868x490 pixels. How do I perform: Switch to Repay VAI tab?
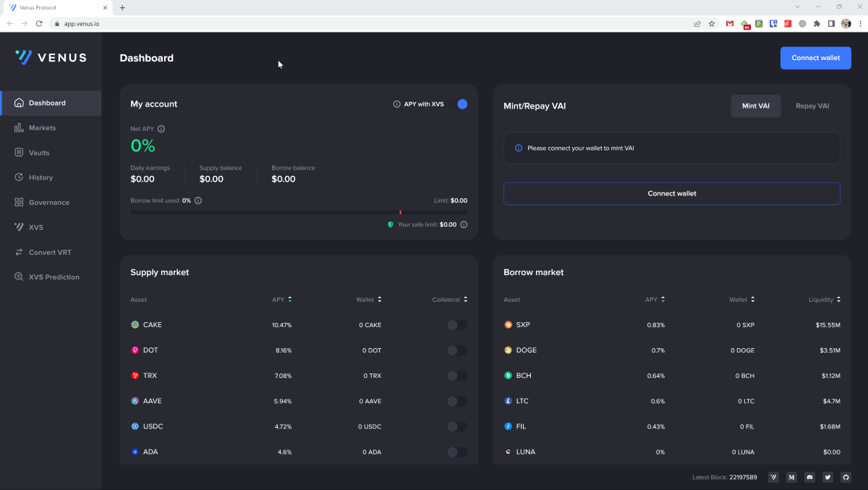(x=812, y=106)
